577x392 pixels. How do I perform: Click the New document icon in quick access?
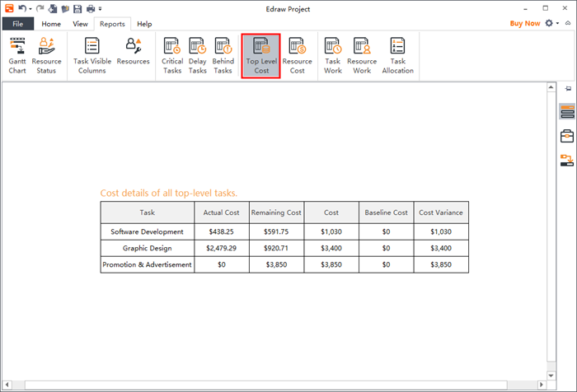tap(53, 8)
